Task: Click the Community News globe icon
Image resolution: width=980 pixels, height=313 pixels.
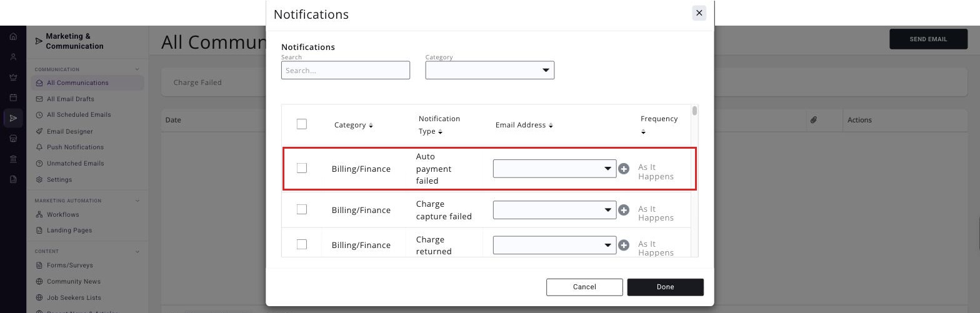Action: [39, 281]
